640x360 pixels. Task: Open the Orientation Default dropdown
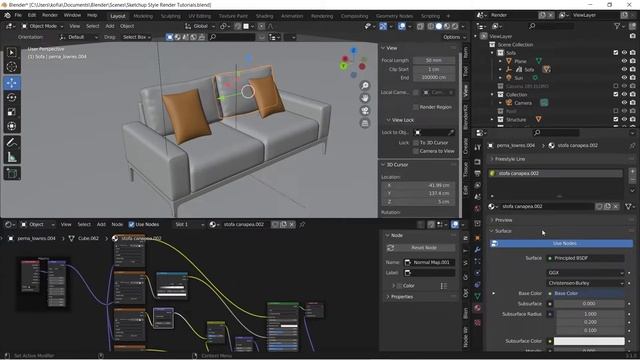point(79,37)
